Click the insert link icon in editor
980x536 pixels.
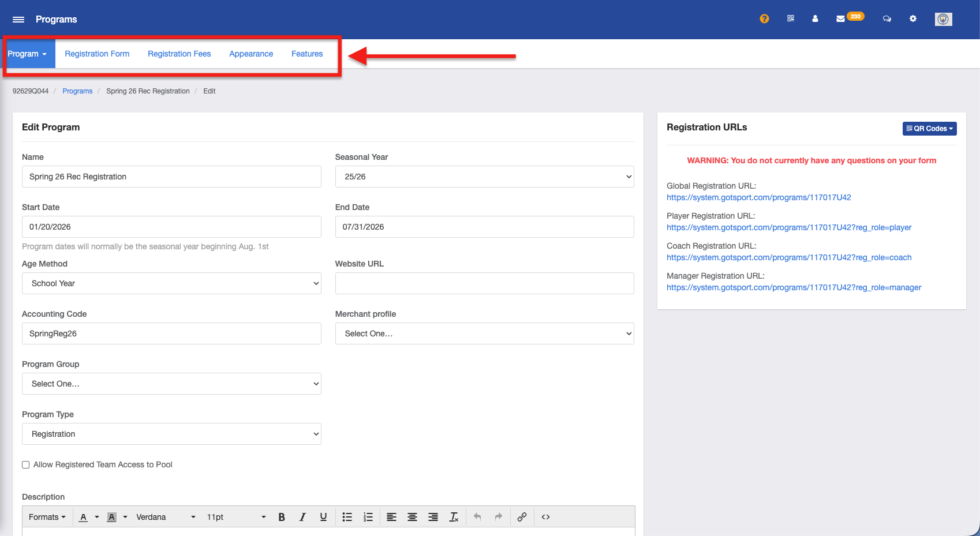click(x=522, y=517)
